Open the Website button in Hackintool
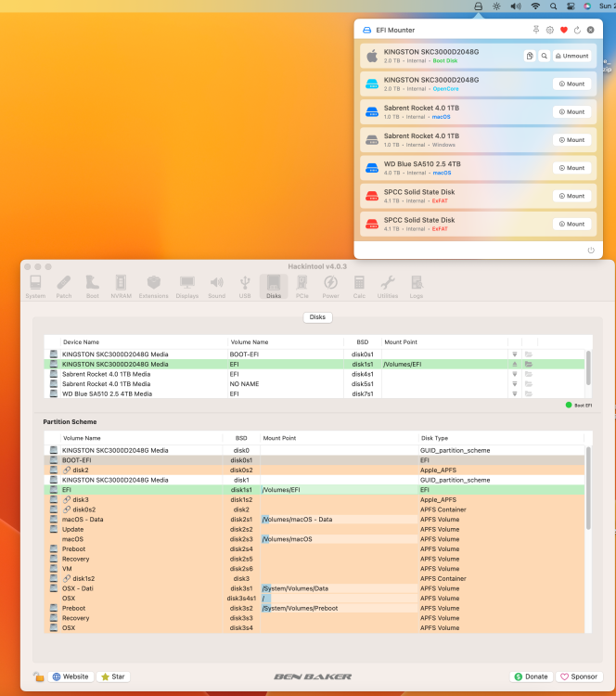 click(x=71, y=677)
